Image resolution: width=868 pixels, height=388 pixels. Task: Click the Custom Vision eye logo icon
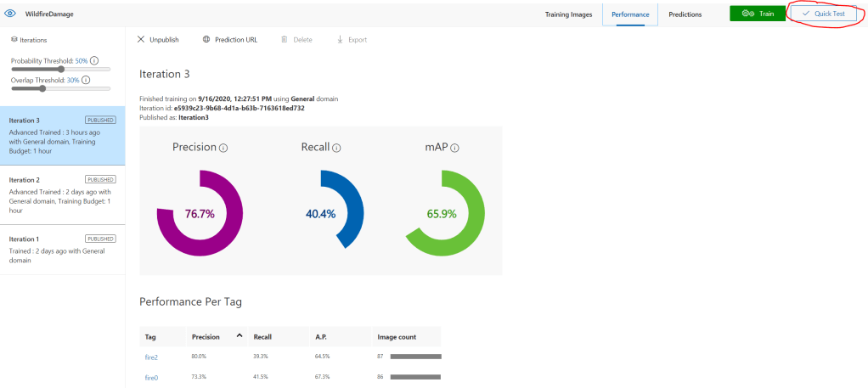pos(11,14)
